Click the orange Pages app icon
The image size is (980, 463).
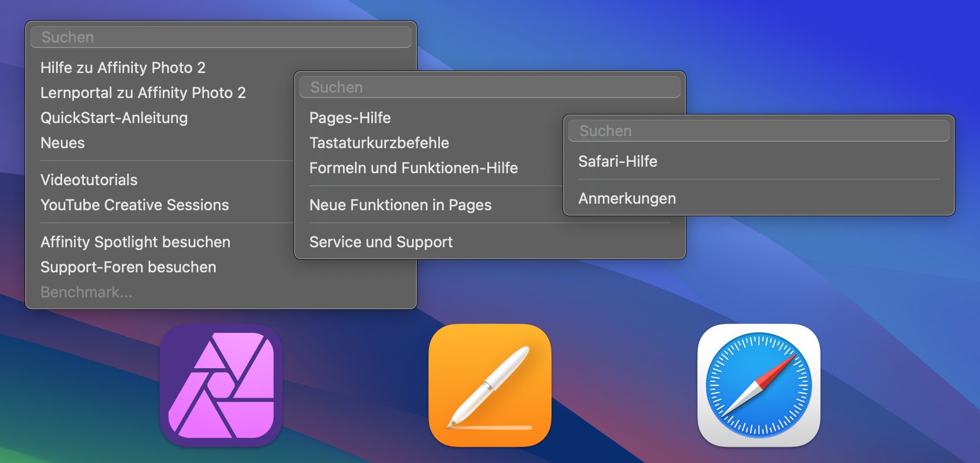point(489,386)
